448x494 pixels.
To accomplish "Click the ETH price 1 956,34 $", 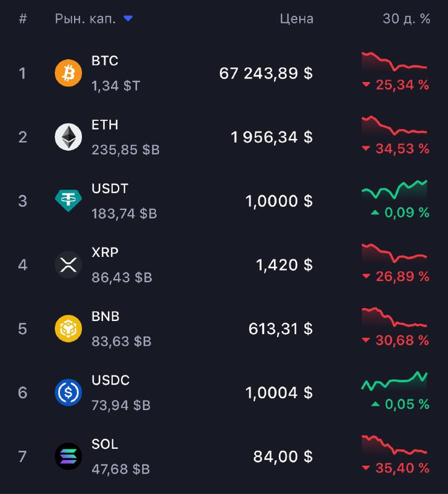I will [x=272, y=137].
